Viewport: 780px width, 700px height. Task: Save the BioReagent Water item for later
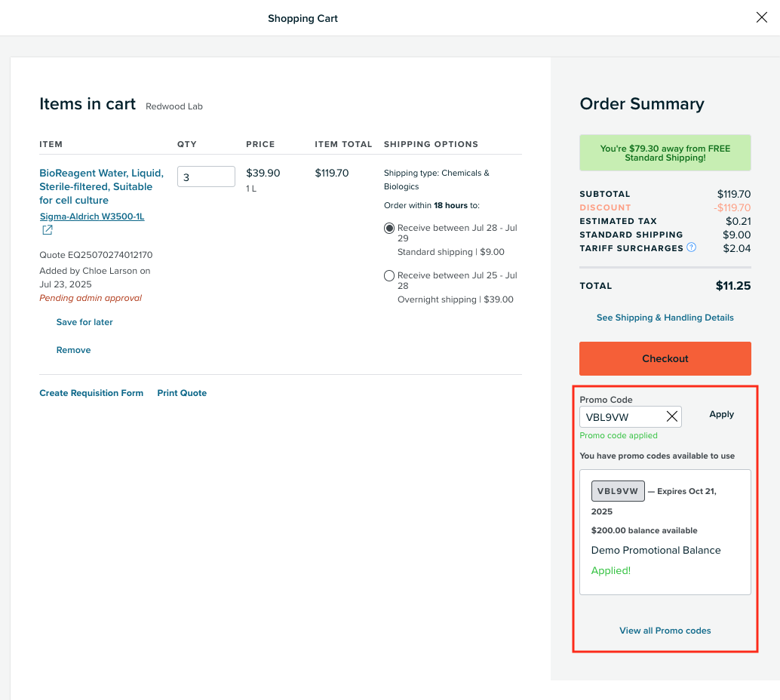(84, 322)
